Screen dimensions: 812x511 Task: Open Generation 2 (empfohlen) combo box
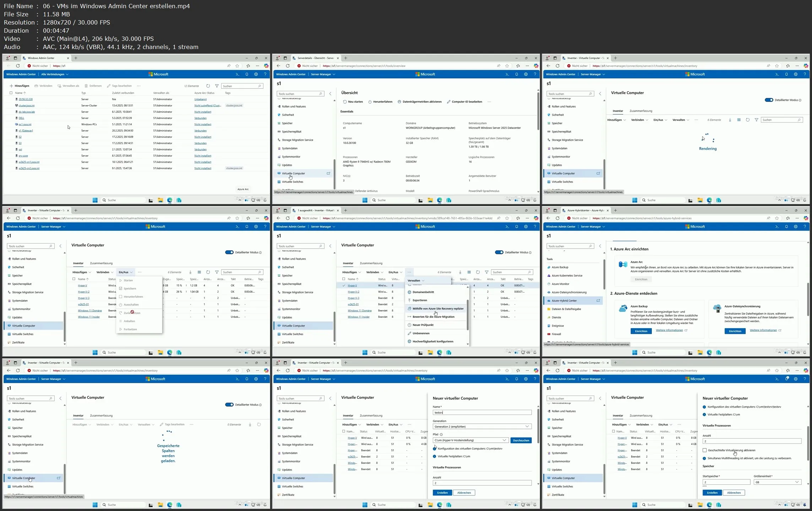482,426
